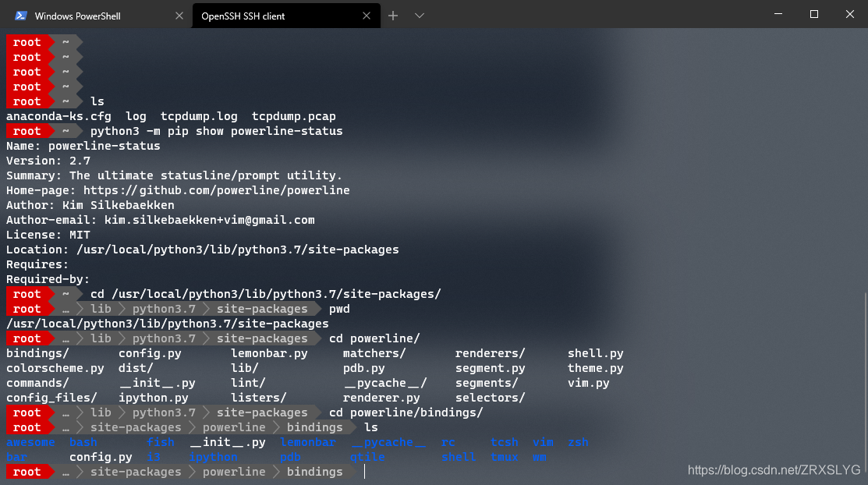Open a new terminal tab with the plus icon
868x485 pixels.
click(393, 16)
